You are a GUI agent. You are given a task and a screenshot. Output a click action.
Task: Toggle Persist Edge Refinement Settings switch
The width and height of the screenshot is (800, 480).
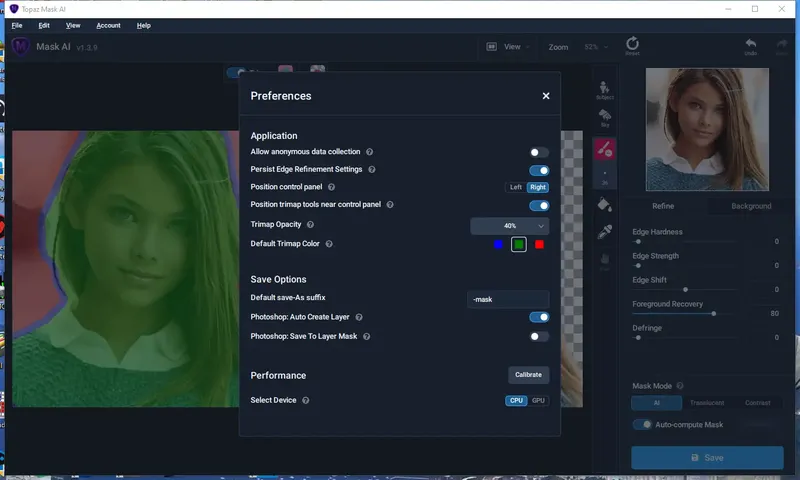(x=539, y=170)
